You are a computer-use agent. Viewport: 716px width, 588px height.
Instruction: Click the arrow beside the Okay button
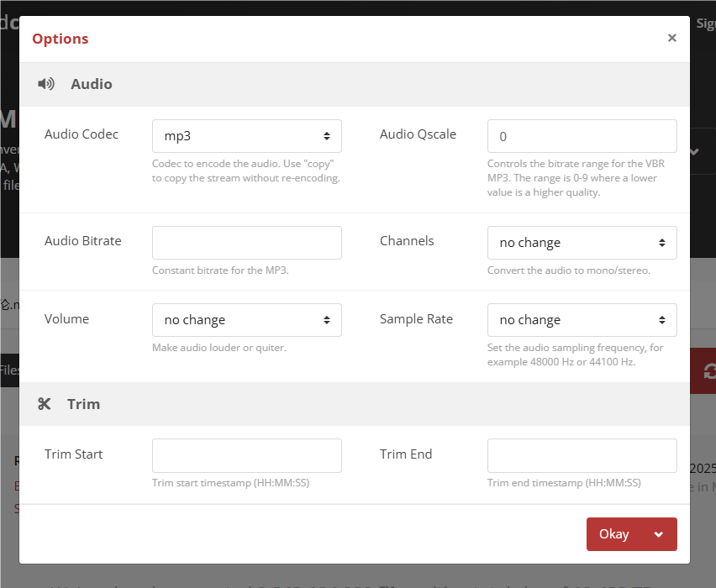(x=658, y=534)
